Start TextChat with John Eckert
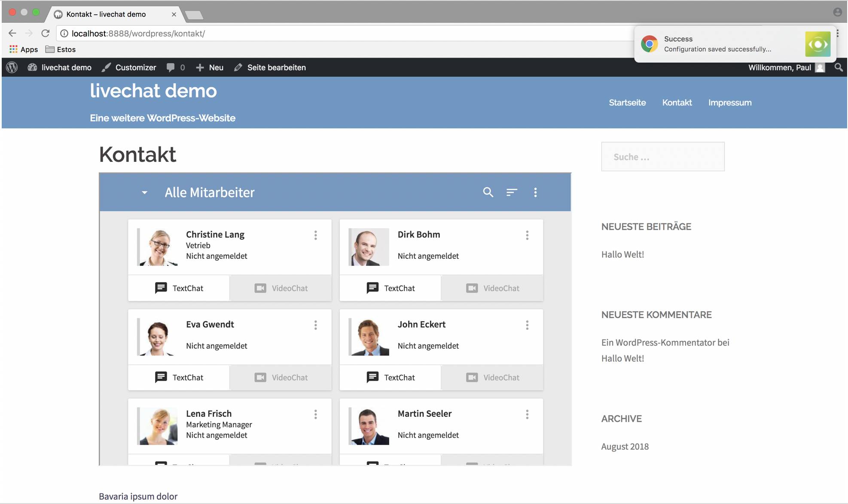Image resolution: width=848 pixels, height=504 pixels. [390, 377]
